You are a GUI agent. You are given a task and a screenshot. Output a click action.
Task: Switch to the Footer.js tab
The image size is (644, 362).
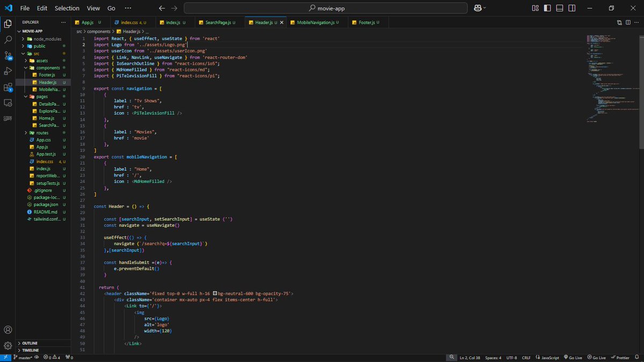pos(368,23)
